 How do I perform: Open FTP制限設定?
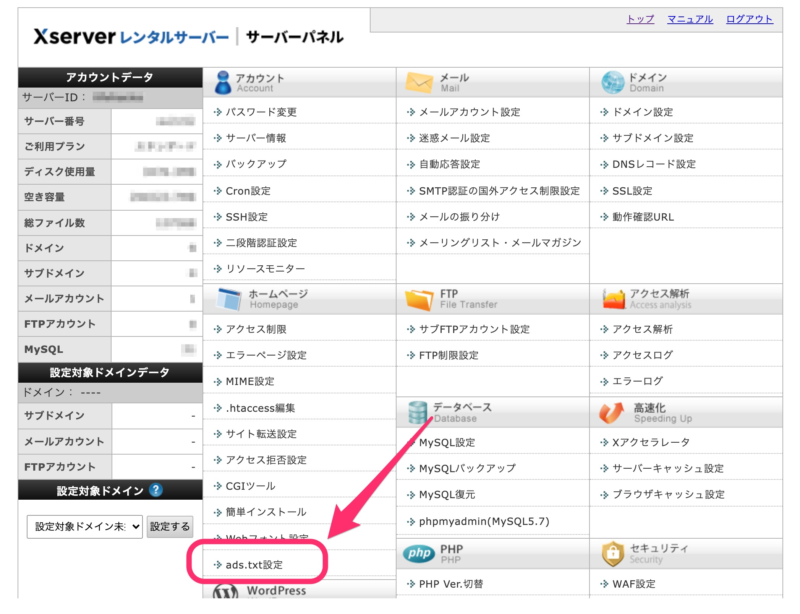[448, 355]
